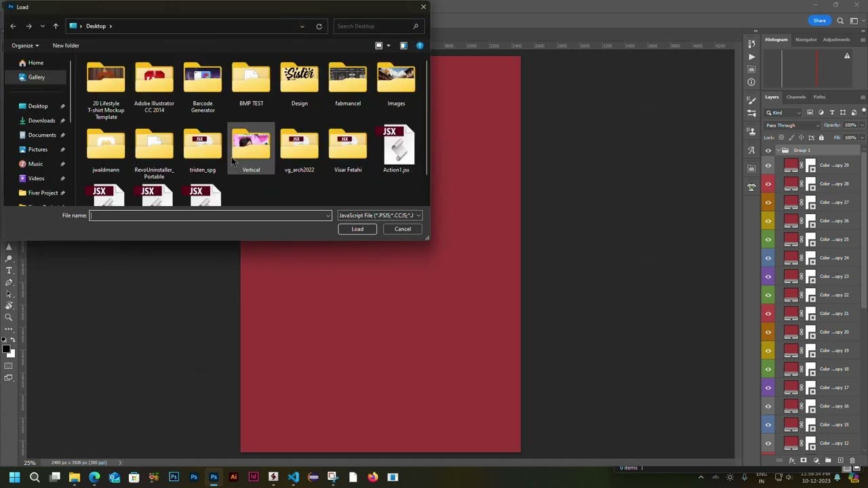Screen dimensions: 868x488
Task: Open the dialog help question-mark icon
Action: click(x=420, y=45)
